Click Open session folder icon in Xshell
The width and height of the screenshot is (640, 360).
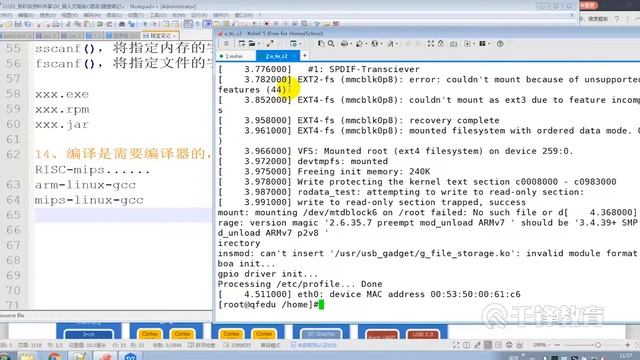[x=252, y=44]
